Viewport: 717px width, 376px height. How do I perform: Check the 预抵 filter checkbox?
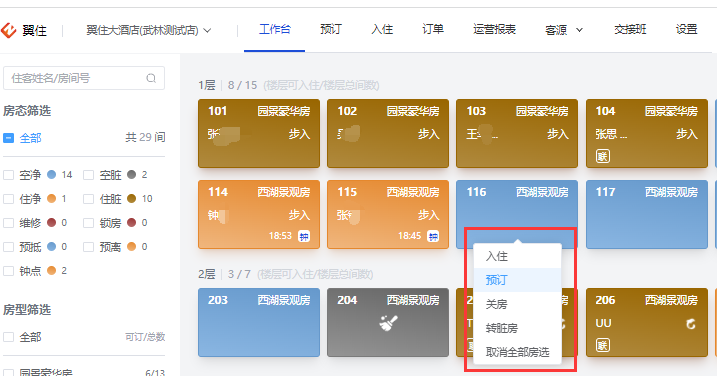pos(9,247)
